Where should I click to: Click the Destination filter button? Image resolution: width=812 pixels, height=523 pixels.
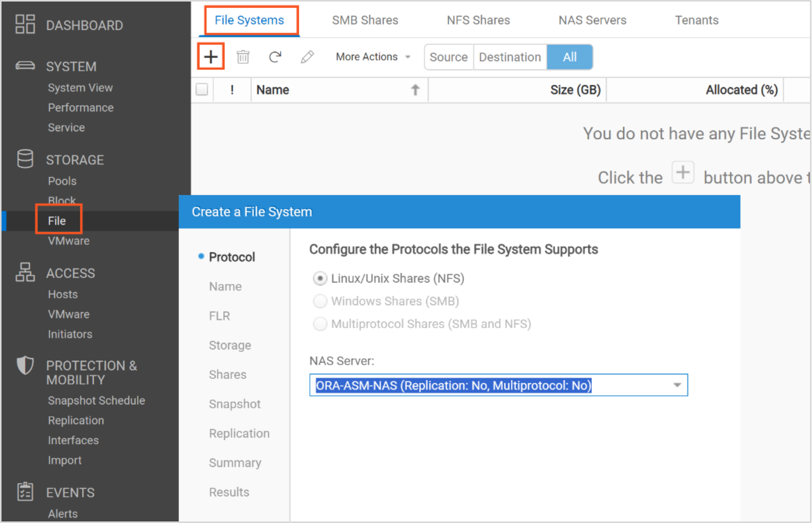[510, 57]
